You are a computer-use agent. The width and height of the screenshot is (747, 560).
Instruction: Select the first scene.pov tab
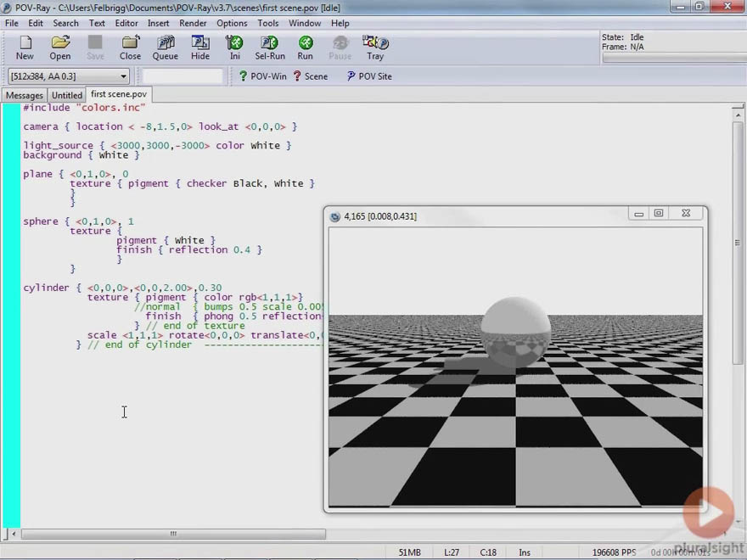pyautogui.click(x=119, y=94)
